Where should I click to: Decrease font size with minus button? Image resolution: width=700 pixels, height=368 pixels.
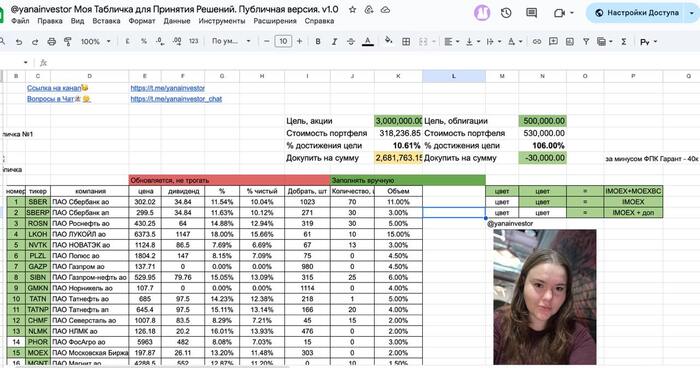tap(267, 41)
